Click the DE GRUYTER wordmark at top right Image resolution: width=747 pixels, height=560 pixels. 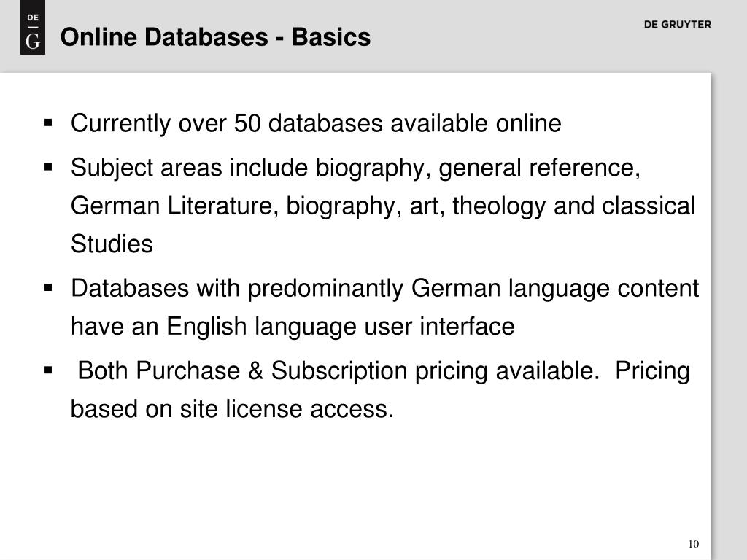click(677, 24)
